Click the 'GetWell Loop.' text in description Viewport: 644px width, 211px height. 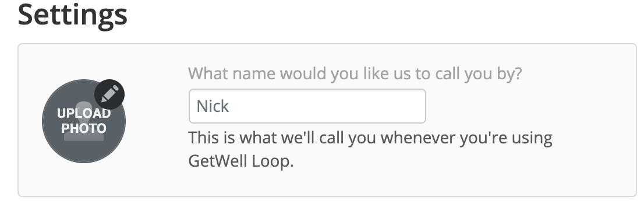point(241,161)
